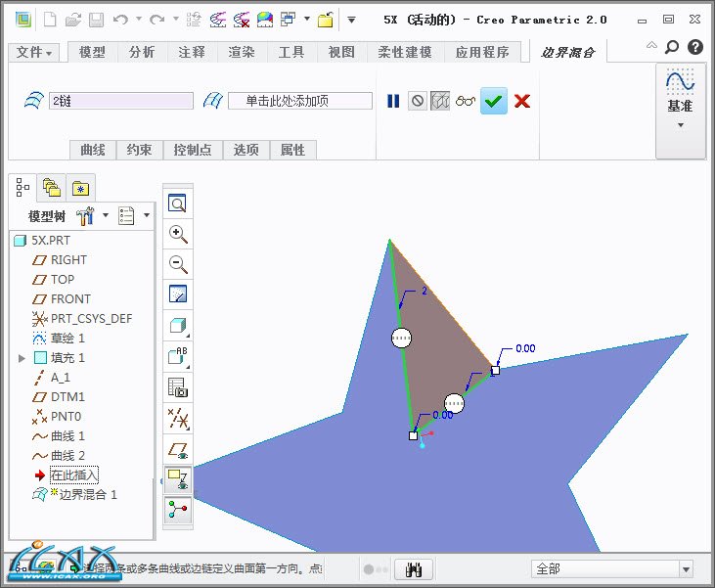Screen dimensions: 715x588
Task: Open the saved named views icon
Action: [x=178, y=356]
